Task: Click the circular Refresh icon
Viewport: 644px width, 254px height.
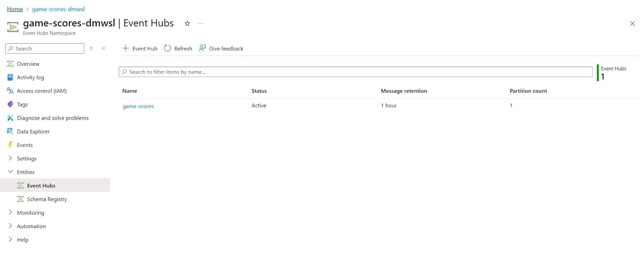Action: (167, 48)
